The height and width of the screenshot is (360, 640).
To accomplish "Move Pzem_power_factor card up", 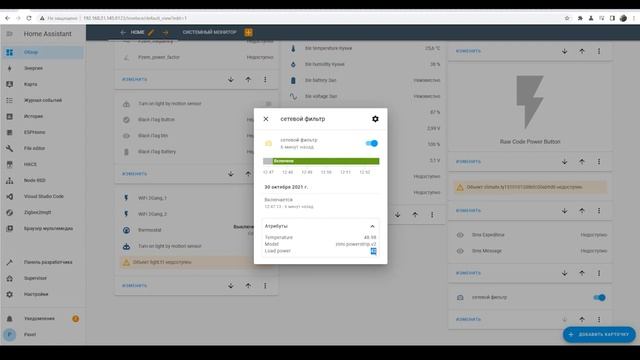I will pyautogui.click(x=248, y=79).
